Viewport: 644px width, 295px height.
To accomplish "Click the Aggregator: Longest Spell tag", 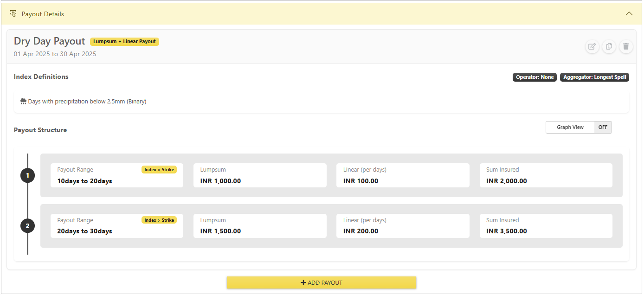I will (594, 77).
